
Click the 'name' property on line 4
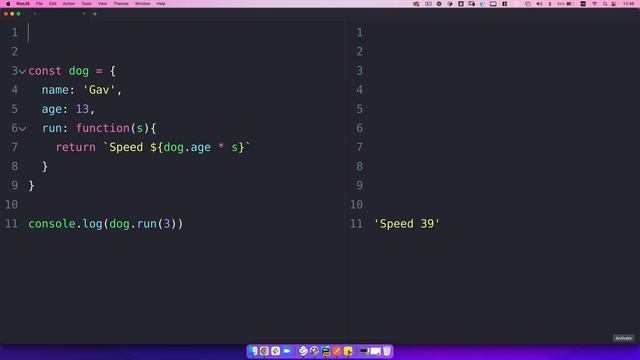[x=55, y=90]
